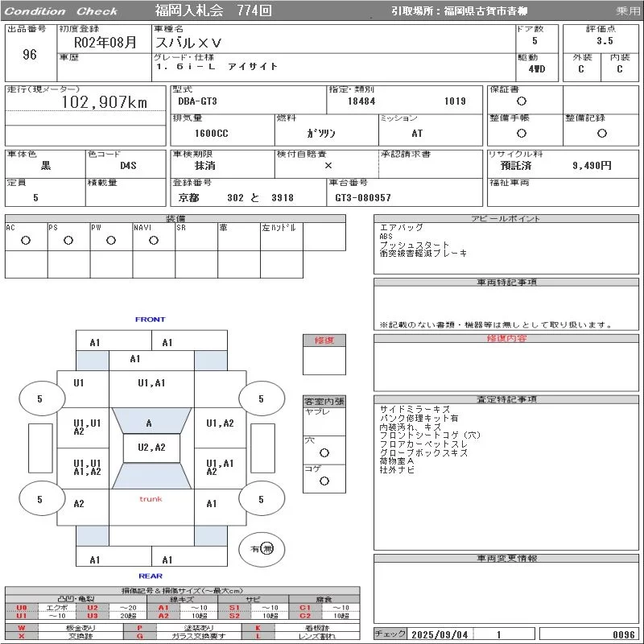Select the remark パンク修理キット有
The width and height of the screenshot is (644, 644).
click(x=419, y=418)
